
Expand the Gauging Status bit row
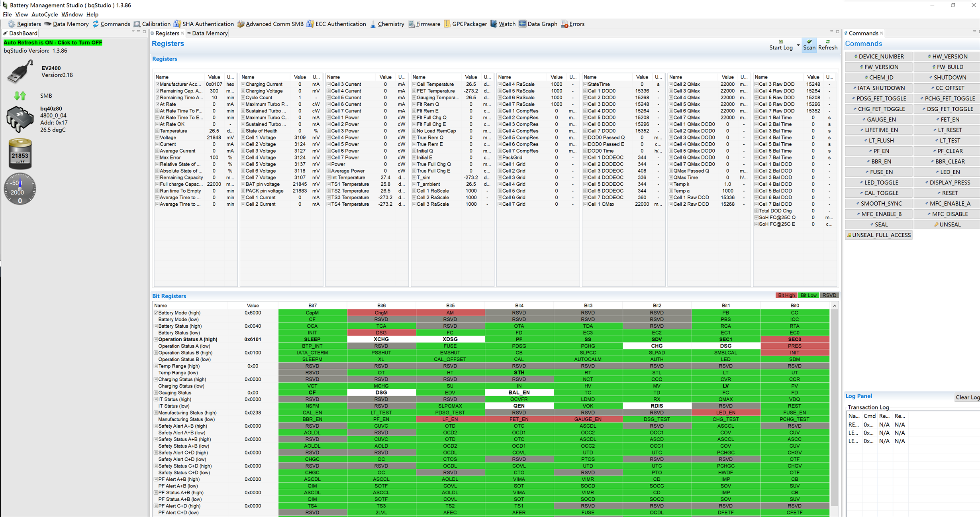point(156,393)
